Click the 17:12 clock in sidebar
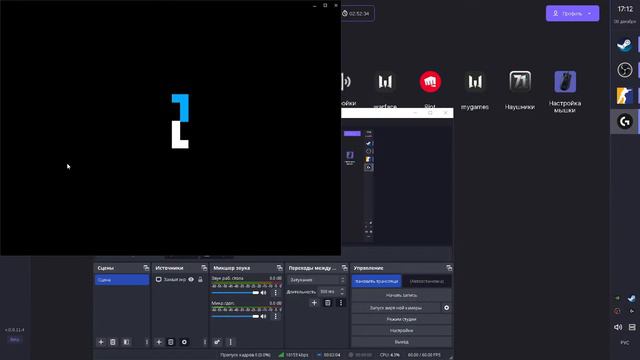Image resolution: width=640 pixels, height=360 pixels. point(625,9)
